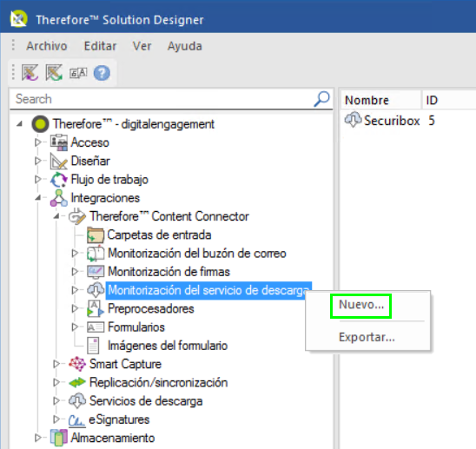
Task: Expand the Formularios node
Action: [75, 327]
